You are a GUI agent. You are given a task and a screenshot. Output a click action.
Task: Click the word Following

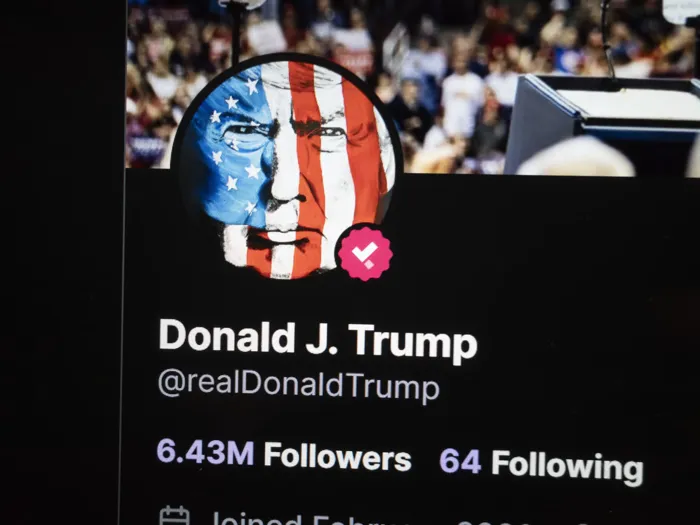coord(567,467)
